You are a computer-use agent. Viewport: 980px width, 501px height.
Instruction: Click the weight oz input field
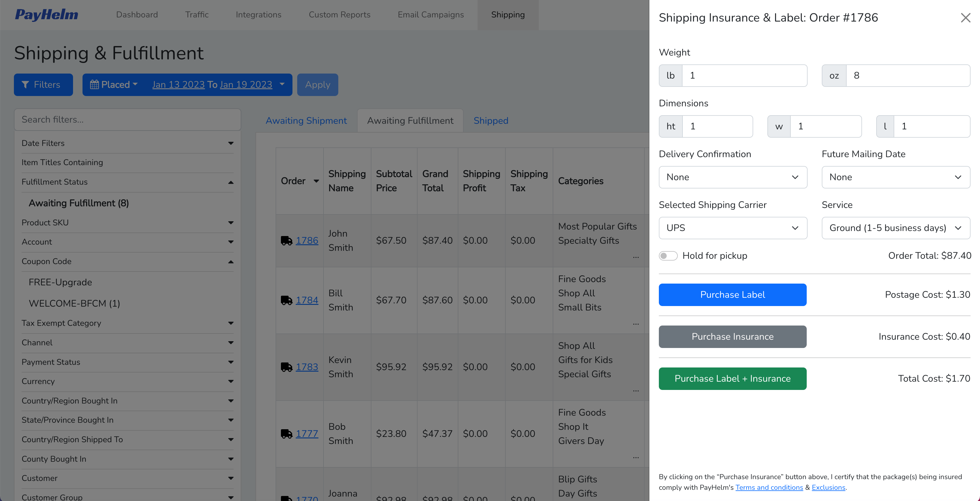click(x=907, y=76)
